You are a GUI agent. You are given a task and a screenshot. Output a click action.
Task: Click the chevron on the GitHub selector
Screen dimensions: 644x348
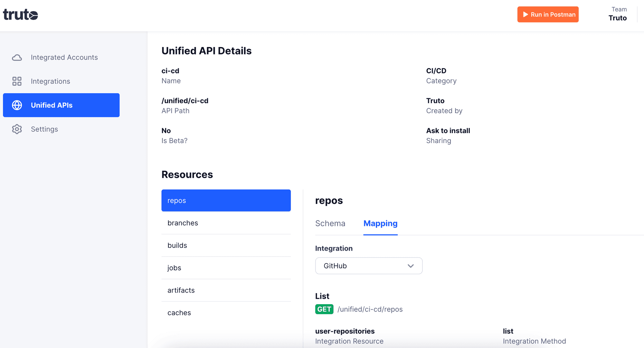point(411,266)
